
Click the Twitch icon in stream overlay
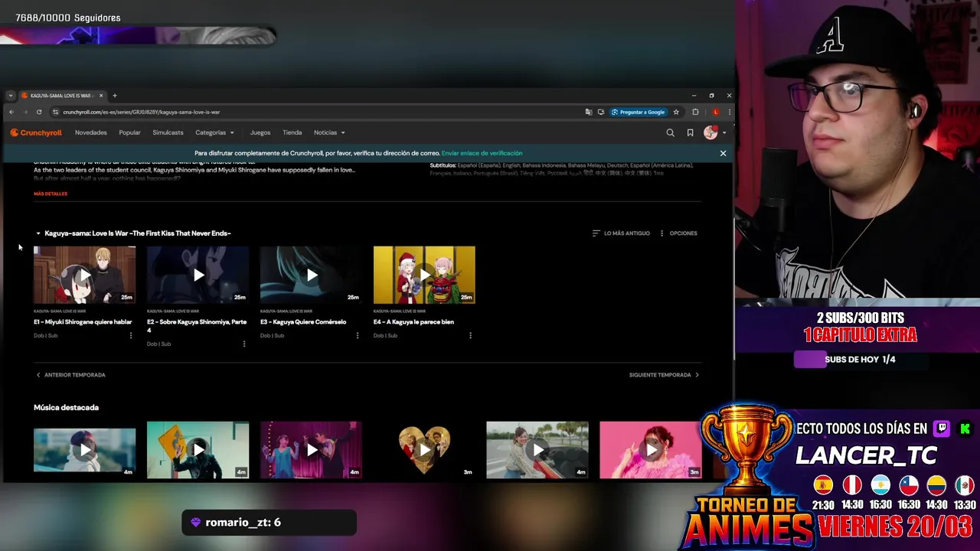point(942,429)
